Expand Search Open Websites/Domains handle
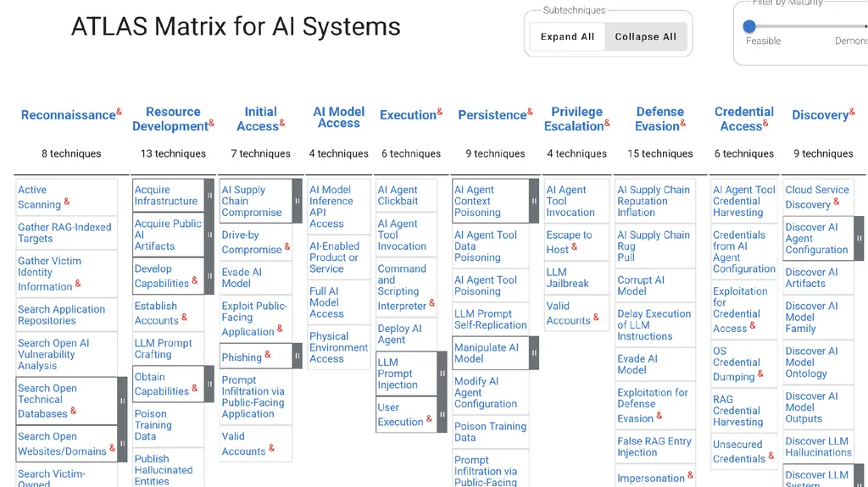The height and width of the screenshot is (487, 868). pyautogui.click(x=122, y=444)
